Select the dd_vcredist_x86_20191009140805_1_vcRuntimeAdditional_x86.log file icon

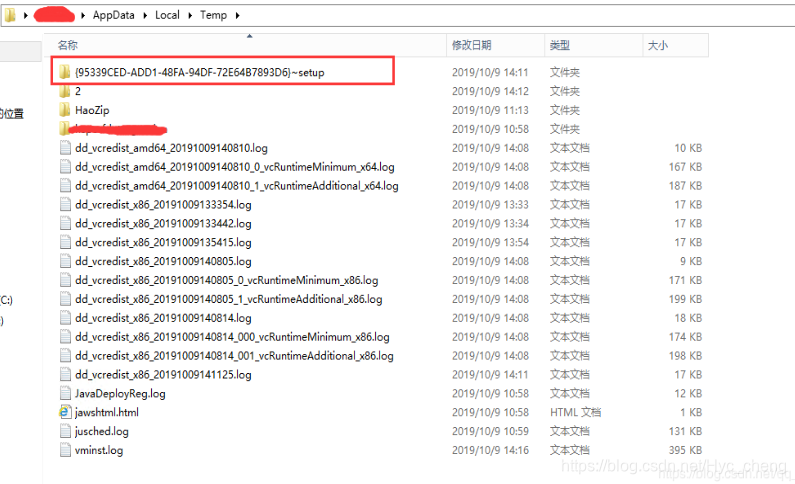pos(65,299)
